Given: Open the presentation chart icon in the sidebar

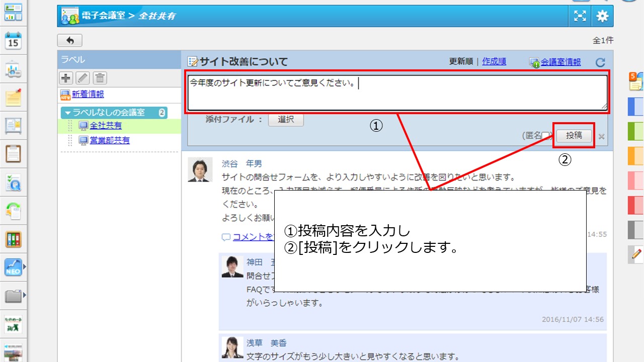Looking at the screenshot, I should [x=14, y=70].
